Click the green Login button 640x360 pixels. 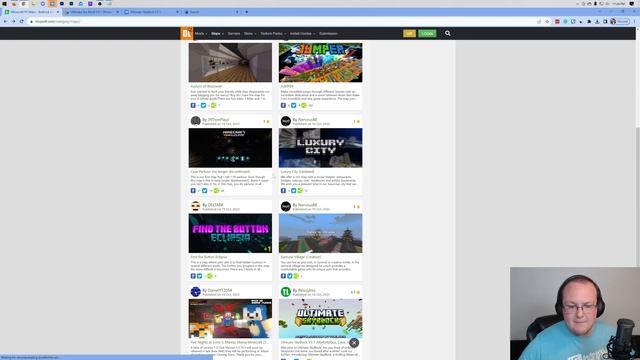[x=427, y=33]
